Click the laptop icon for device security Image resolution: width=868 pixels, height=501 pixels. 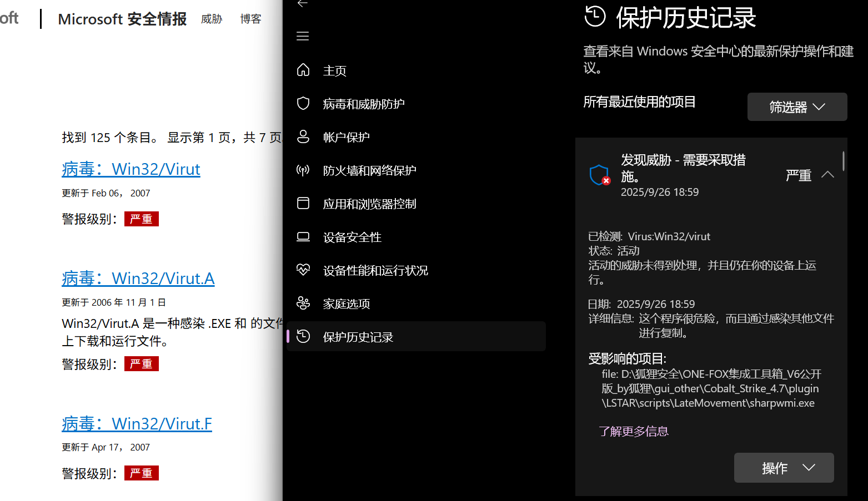coord(303,237)
